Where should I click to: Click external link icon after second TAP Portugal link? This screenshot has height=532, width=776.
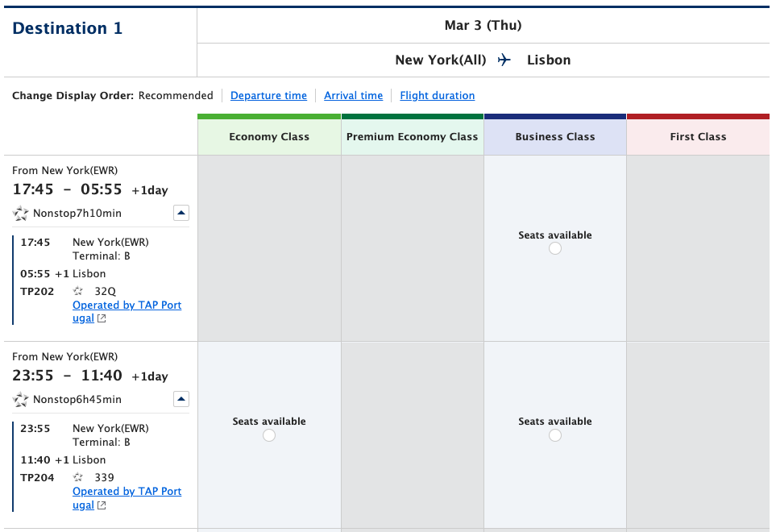click(102, 505)
